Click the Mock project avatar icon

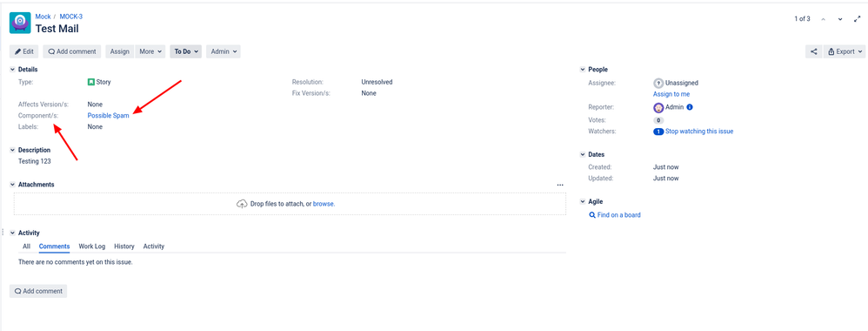pyautogui.click(x=20, y=24)
